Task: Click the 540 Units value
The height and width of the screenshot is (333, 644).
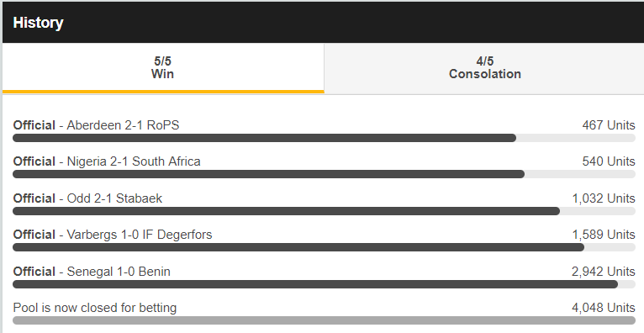Action: (x=609, y=161)
